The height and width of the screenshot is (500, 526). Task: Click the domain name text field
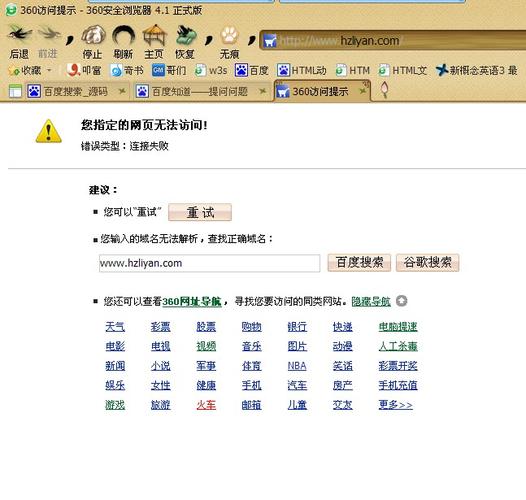click(x=210, y=263)
